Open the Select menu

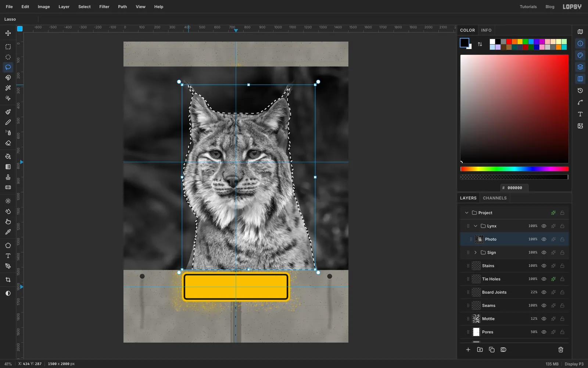(85, 7)
